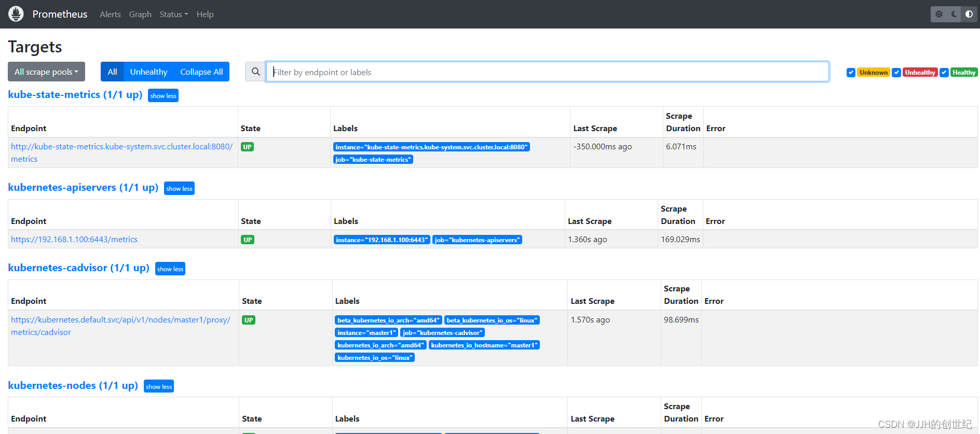
Task: Click the beta_kubernetes_io_os="linux" cadvisor label
Action: pos(492,320)
